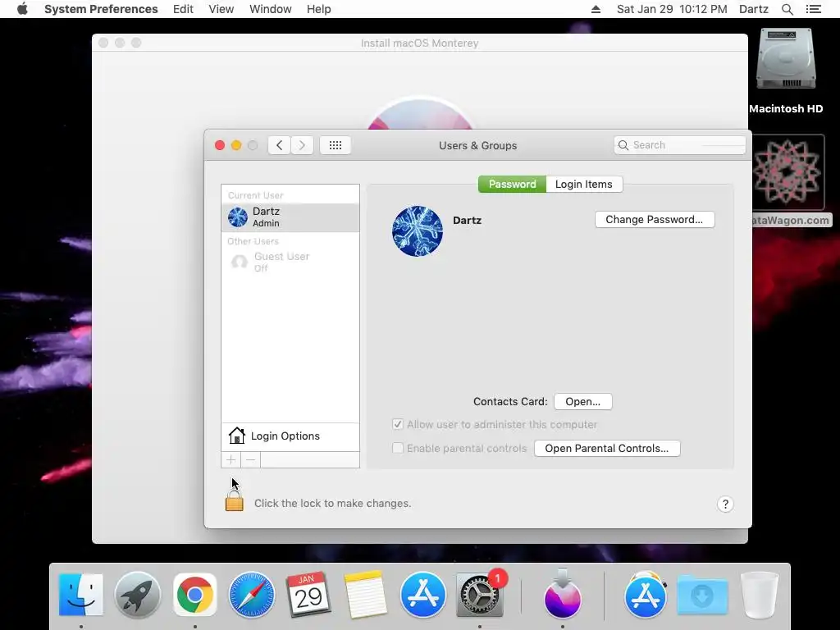Launch Google Chrome from the Dock

pyautogui.click(x=195, y=595)
